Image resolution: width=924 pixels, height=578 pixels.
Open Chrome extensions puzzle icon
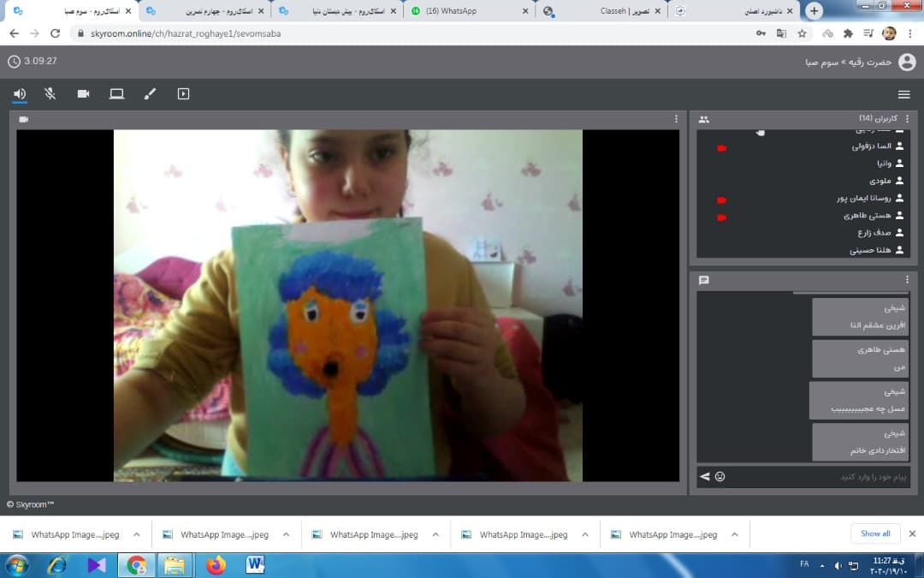(x=848, y=33)
